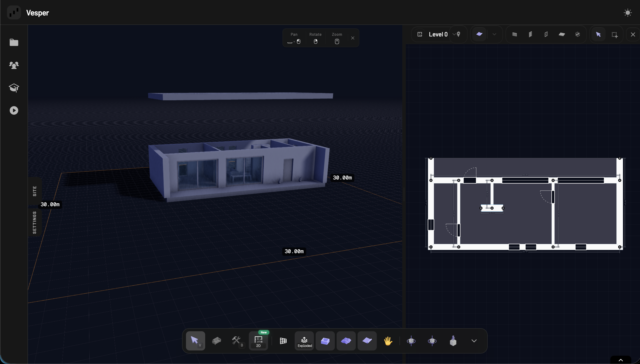Dismiss the Pan Rotate Zoom hint

tap(353, 38)
